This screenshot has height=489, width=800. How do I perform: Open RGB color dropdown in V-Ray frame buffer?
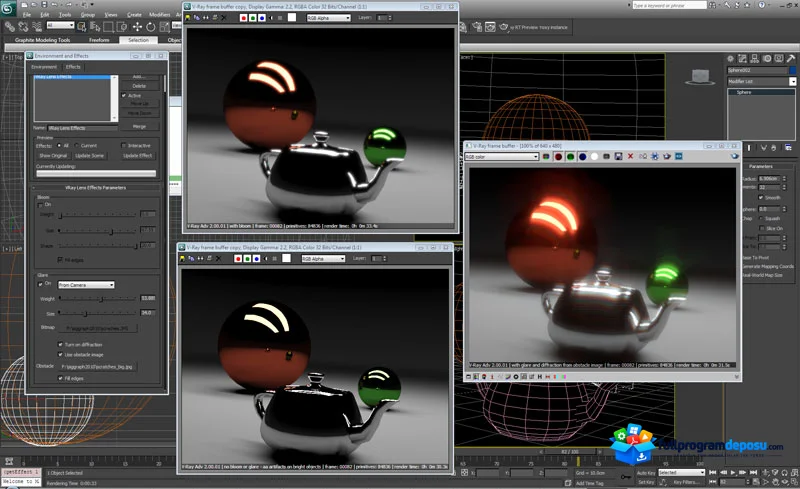coord(502,157)
